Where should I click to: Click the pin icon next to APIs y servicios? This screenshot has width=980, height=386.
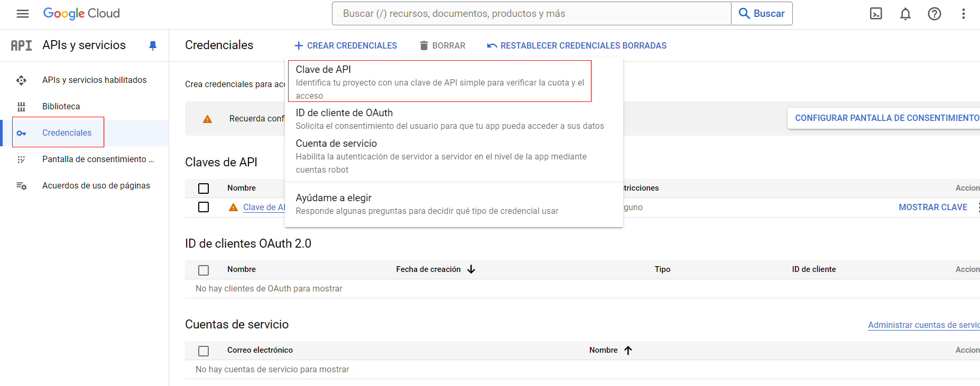pyautogui.click(x=153, y=45)
